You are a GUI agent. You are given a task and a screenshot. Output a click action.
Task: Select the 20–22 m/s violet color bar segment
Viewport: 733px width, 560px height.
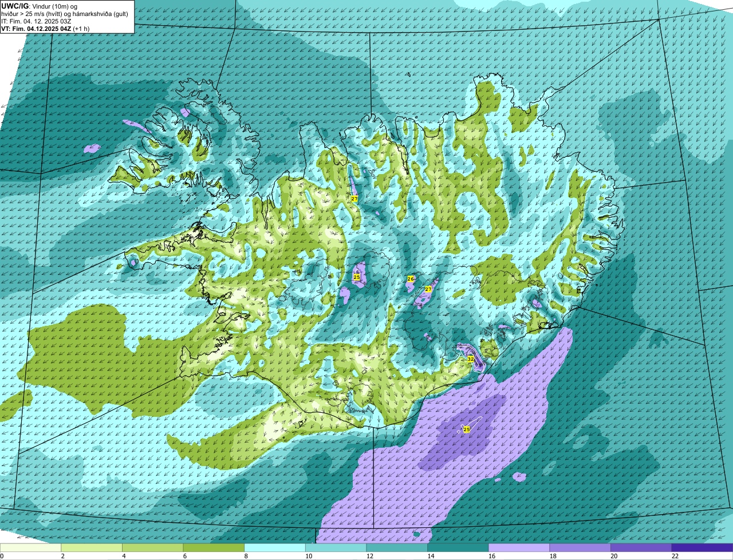(x=641, y=547)
